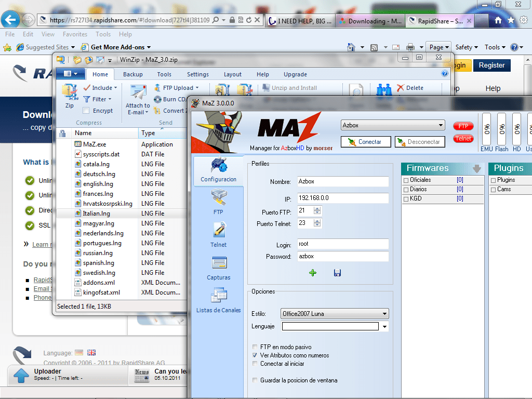Switch to WinZip Layout tab

point(232,74)
